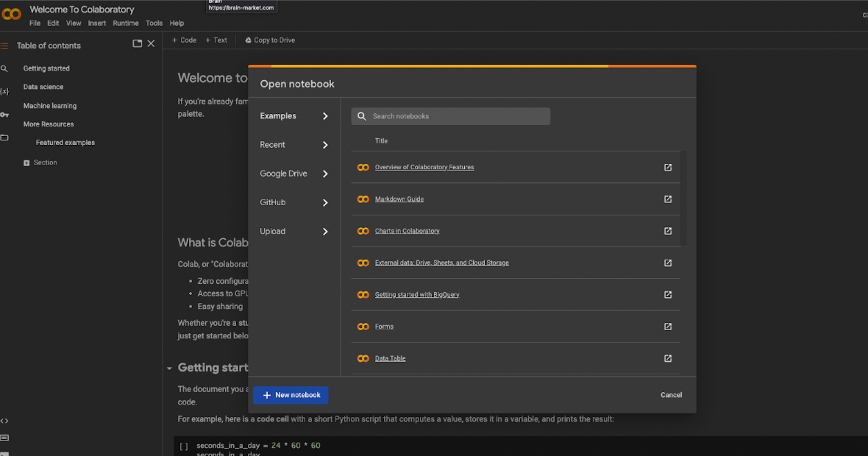Open Data Table notebook in new tab

(x=668, y=359)
